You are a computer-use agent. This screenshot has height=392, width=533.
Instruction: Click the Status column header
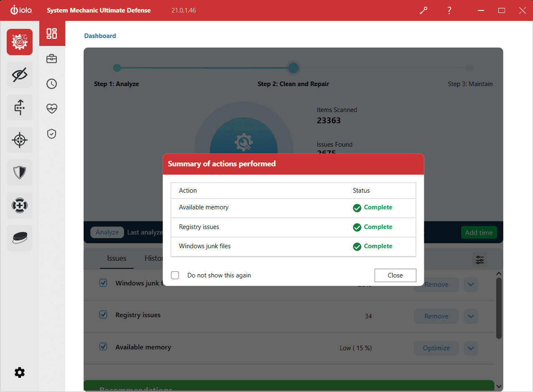pyautogui.click(x=361, y=191)
